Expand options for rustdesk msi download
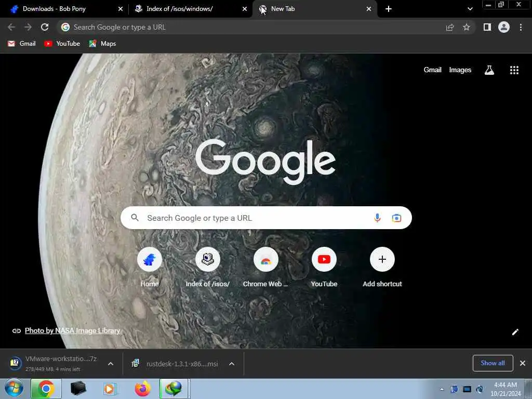The image size is (532, 399). [x=232, y=364]
